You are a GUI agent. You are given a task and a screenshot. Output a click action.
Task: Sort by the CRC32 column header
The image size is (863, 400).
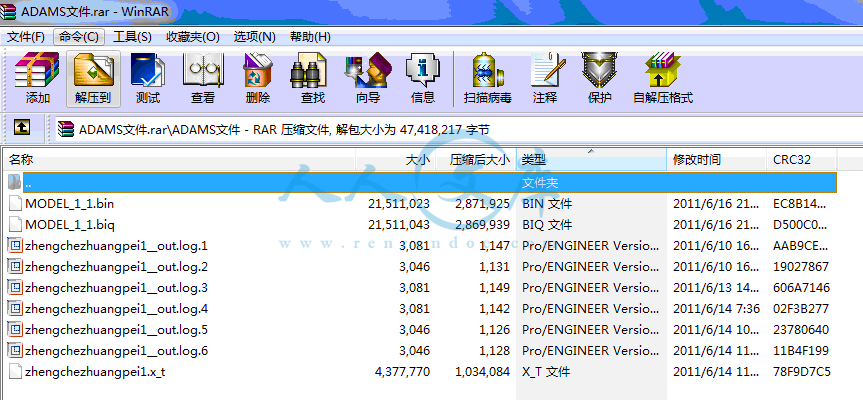(802, 160)
